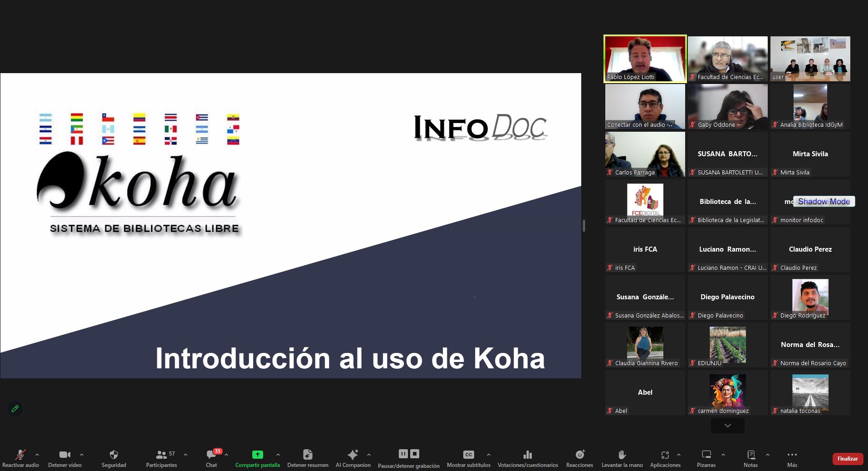Expand Pizarras options arrow
This screenshot has width=868, height=471.
click(x=723, y=455)
